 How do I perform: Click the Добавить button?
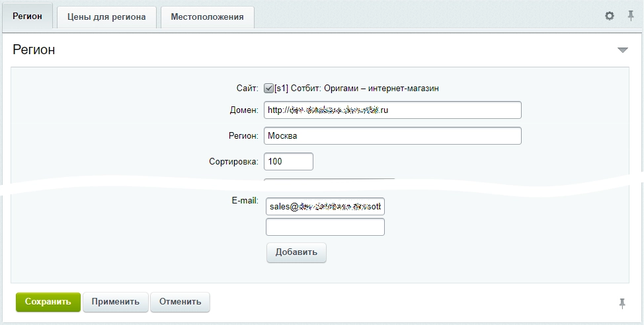click(296, 252)
